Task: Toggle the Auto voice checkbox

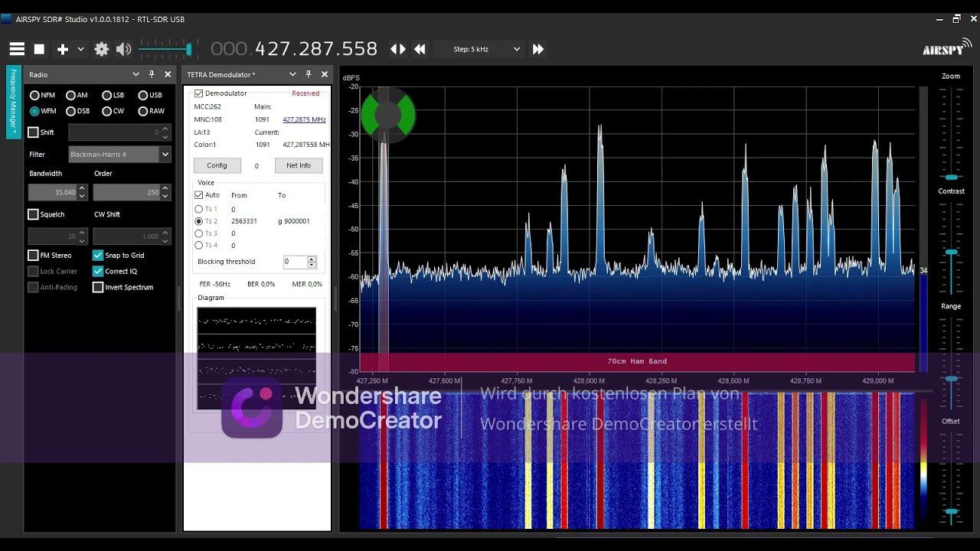Action: pyautogui.click(x=198, y=195)
